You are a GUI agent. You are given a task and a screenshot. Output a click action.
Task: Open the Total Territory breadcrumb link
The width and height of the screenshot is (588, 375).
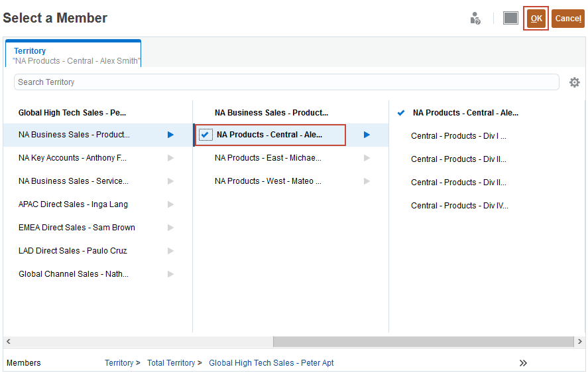tap(171, 363)
